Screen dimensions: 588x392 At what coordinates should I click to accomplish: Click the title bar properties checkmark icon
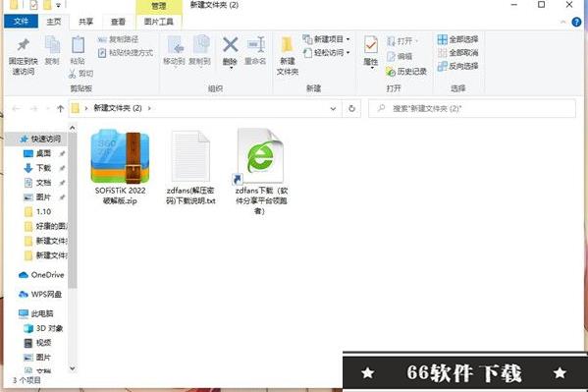tap(33, 5)
